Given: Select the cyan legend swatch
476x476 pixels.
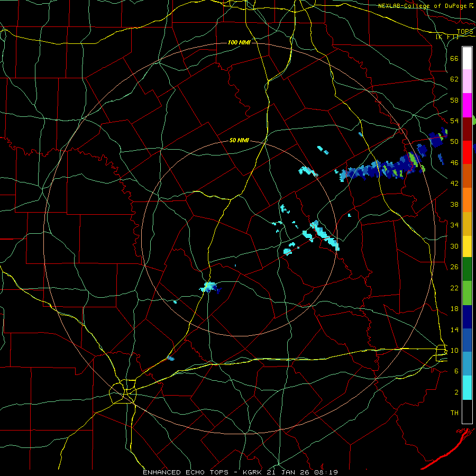Looking at the screenshot, I should point(467,388).
